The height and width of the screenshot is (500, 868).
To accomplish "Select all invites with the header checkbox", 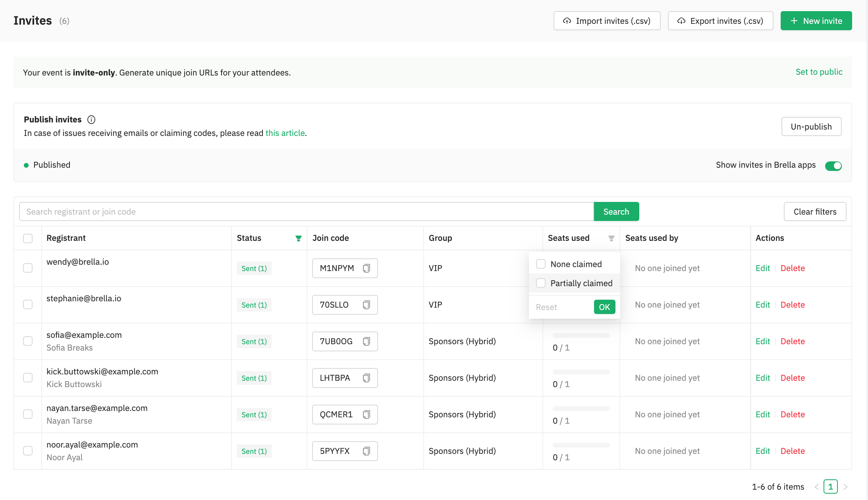I will click(28, 238).
